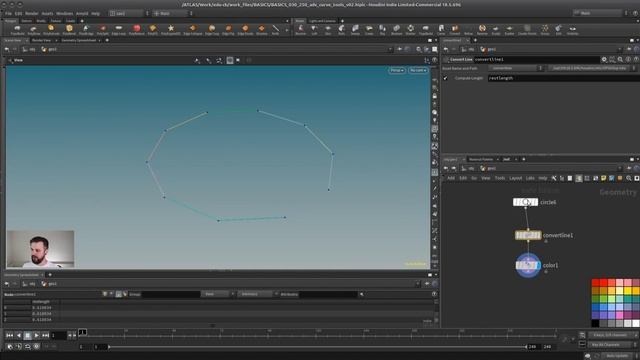This screenshot has width=640, height=360.
Task: Open the find node magnifier in network toolbar
Action: pyautogui.click(x=629, y=178)
